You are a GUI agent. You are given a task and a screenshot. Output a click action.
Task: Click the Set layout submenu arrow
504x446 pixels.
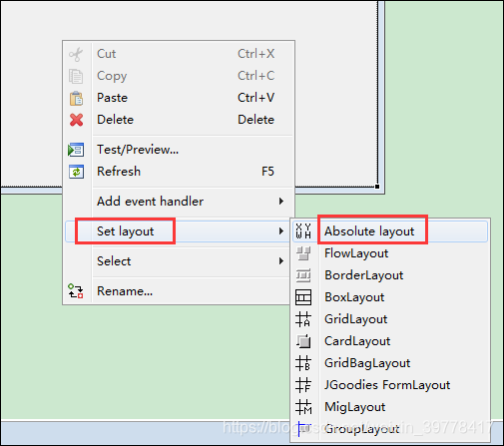pos(281,231)
